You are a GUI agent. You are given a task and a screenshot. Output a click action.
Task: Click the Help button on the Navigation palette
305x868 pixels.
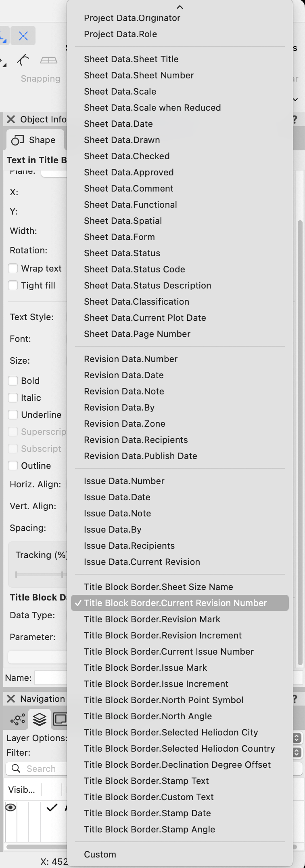[295, 699]
